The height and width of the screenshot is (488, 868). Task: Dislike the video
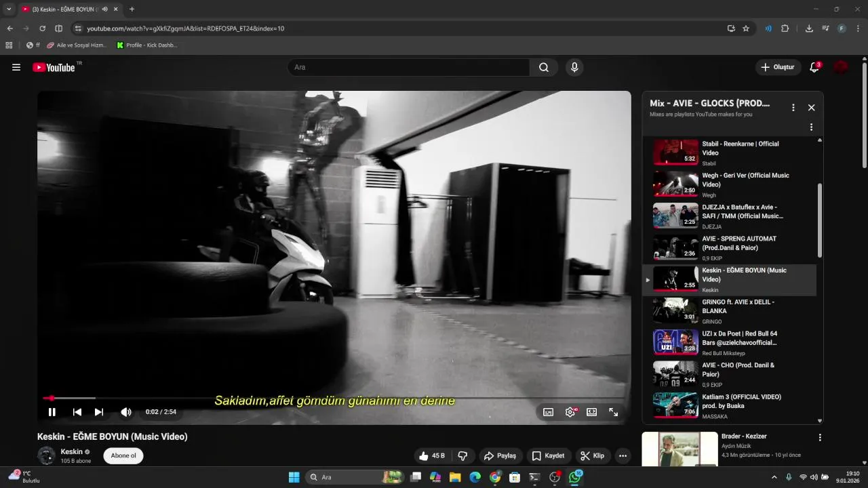[462, 455]
